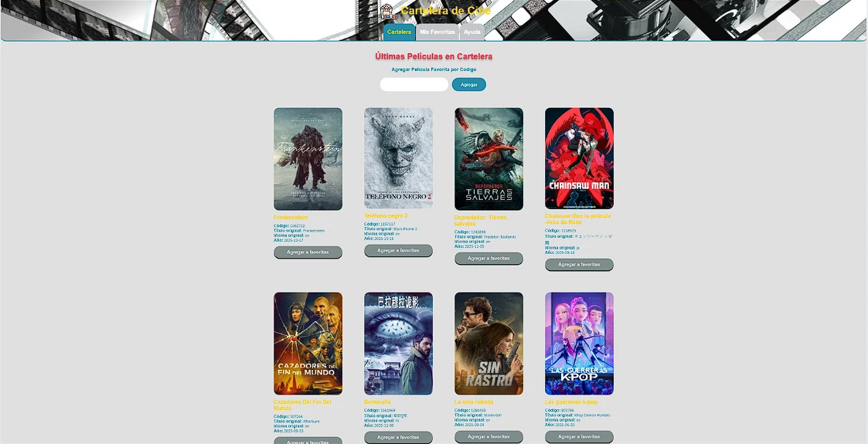
Task: Click the Cazadores Del Fin Del Mundo title
Action: pos(302,405)
